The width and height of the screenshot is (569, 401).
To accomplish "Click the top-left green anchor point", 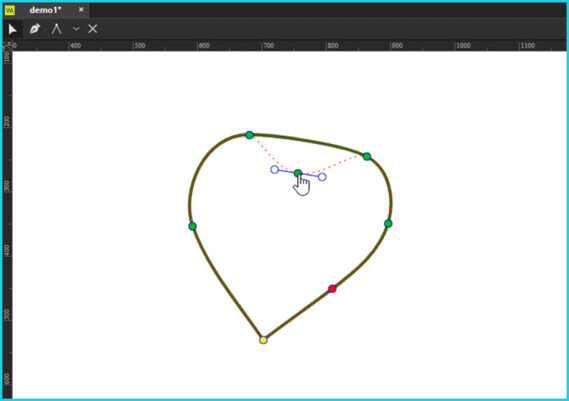I will click(x=249, y=135).
